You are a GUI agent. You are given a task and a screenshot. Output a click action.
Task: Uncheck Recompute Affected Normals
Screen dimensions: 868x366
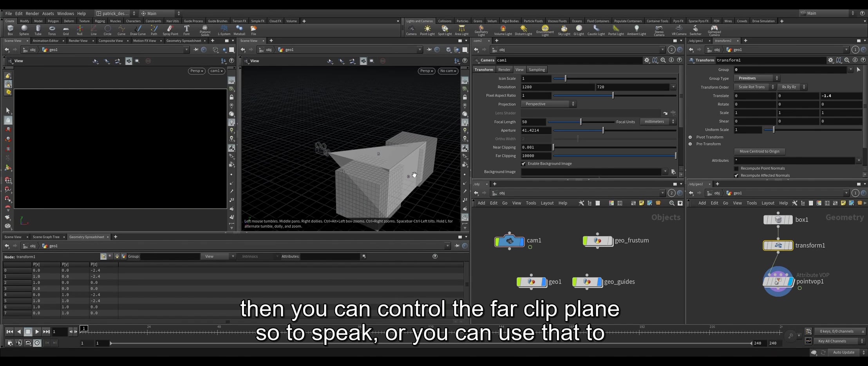pos(737,175)
